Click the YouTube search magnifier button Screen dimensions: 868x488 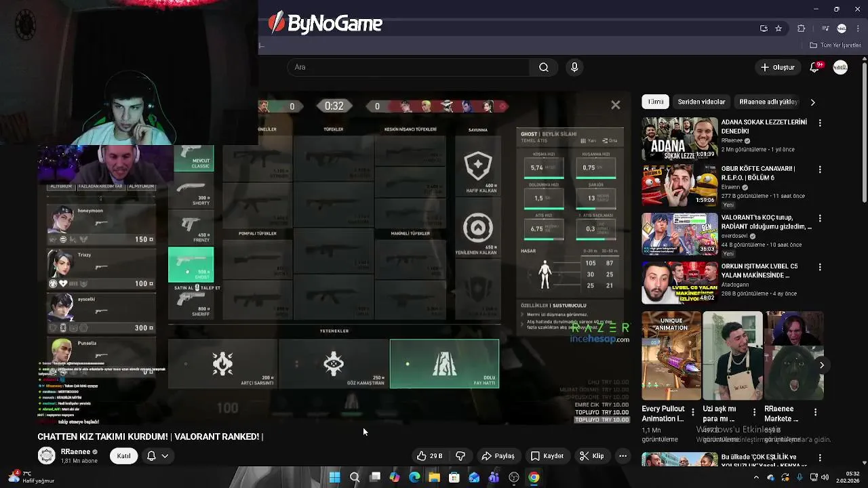[544, 67]
